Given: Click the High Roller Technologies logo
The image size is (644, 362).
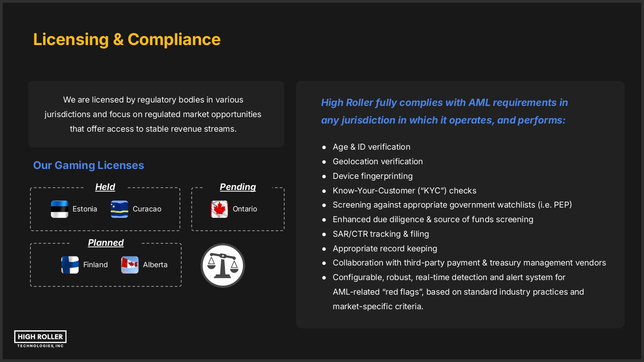Looking at the screenshot, I should [x=40, y=339].
